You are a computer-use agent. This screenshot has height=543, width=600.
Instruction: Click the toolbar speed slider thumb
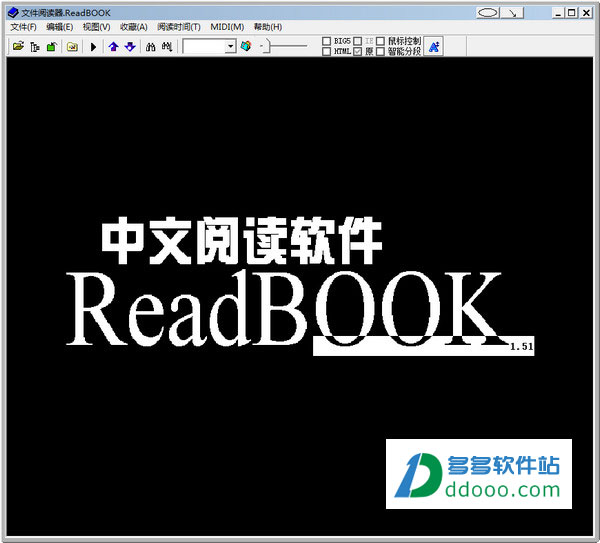(267, 46)
